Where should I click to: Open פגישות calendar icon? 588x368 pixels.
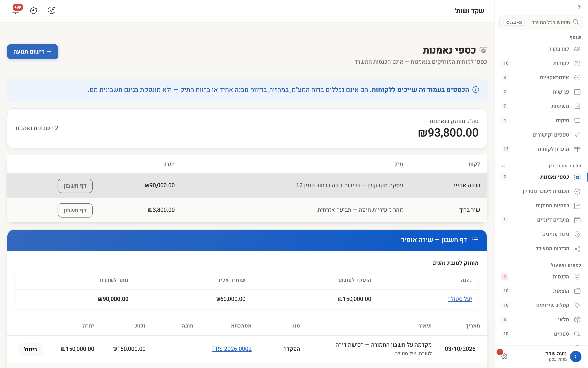click(577, 92)
